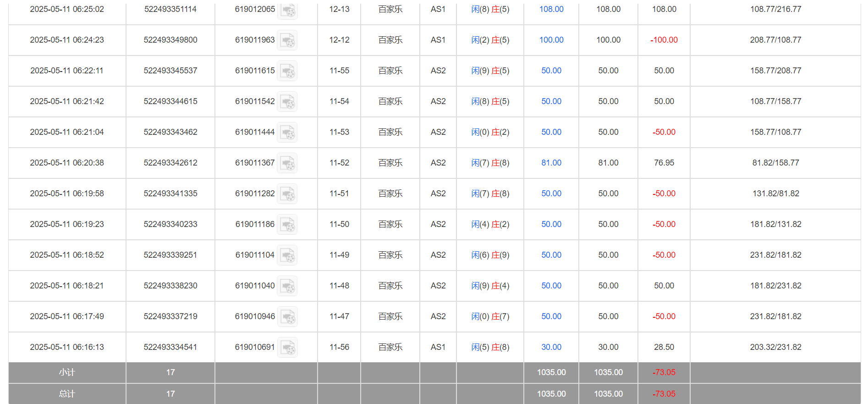The image size is (868, 404).
Task: Click the blue 81.00 amount for round 11-52
Action: tap(551, 163)
